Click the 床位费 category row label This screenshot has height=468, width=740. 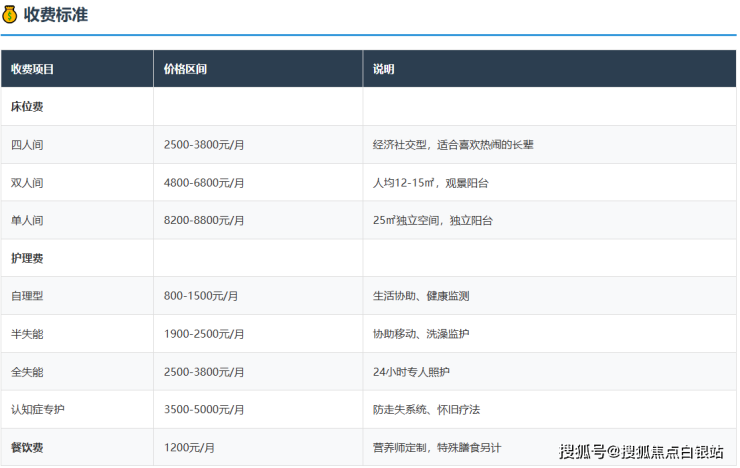tap(27, 106)
